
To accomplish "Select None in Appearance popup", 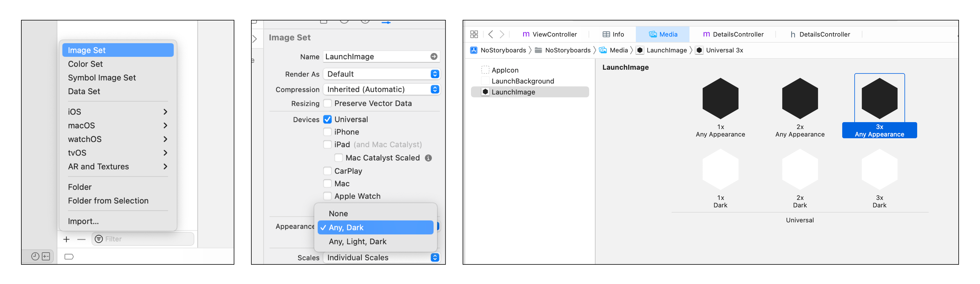I will (376, 214).
